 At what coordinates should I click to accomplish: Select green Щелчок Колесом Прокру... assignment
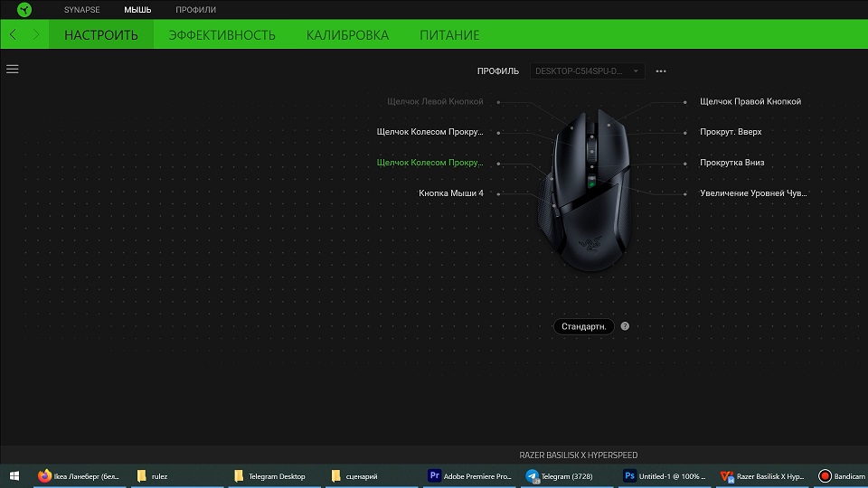point(429,162)
